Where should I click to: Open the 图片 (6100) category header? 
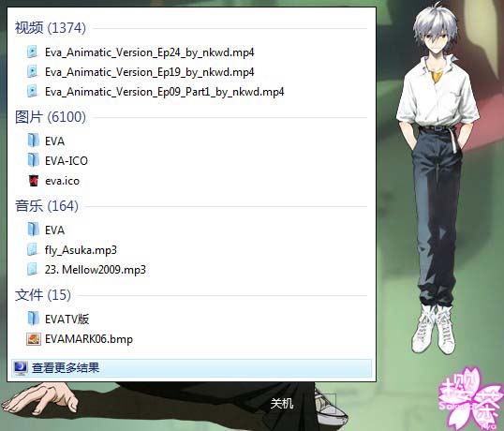51,117
